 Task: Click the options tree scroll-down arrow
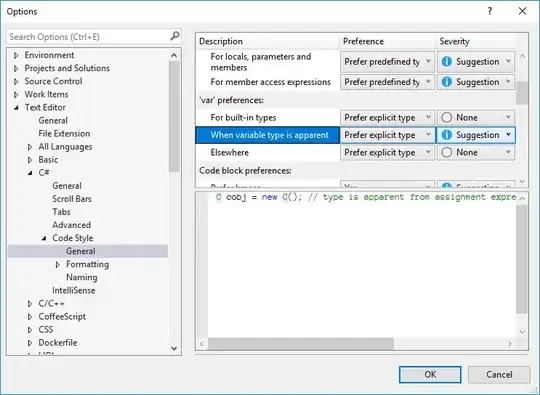(x=174, y=348)
